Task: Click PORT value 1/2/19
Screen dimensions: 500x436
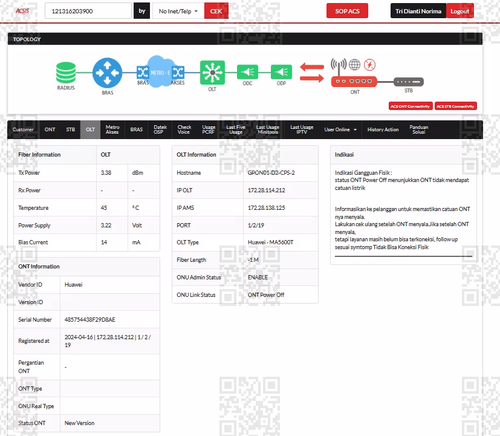Action: (x=256, y=225)
